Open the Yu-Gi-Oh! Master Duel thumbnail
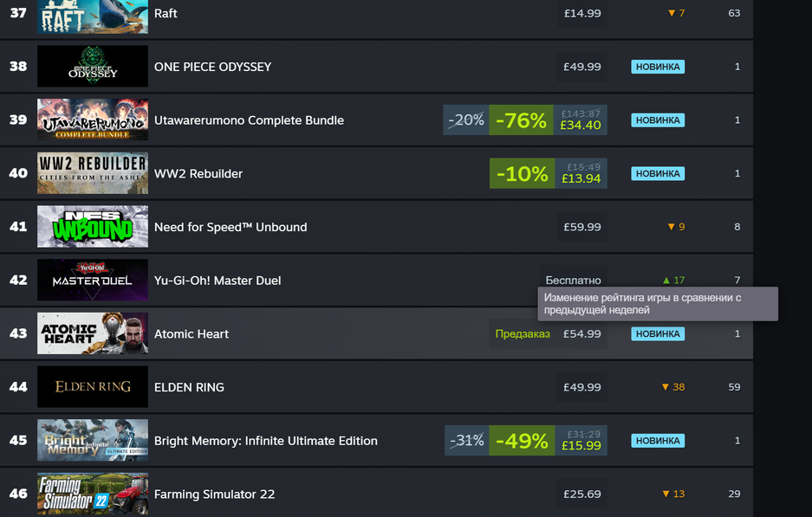Image resolution: width=812 pixels, height=517 pixels. pos(93,281)
